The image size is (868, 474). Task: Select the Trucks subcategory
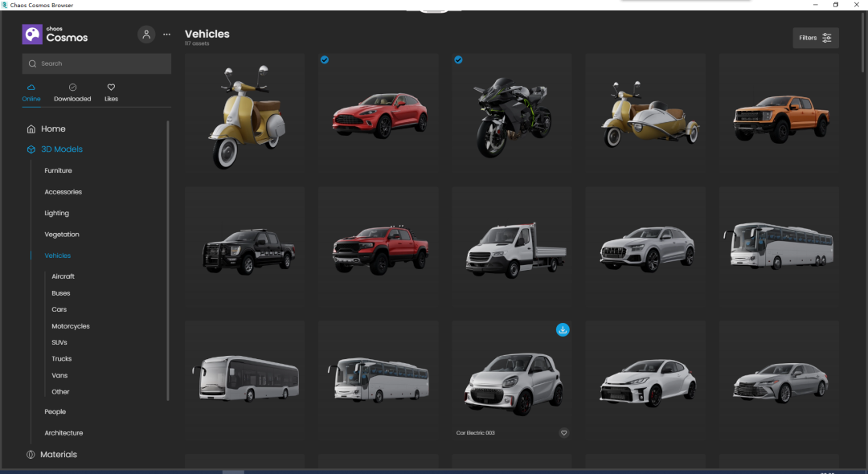pos(62,359)
